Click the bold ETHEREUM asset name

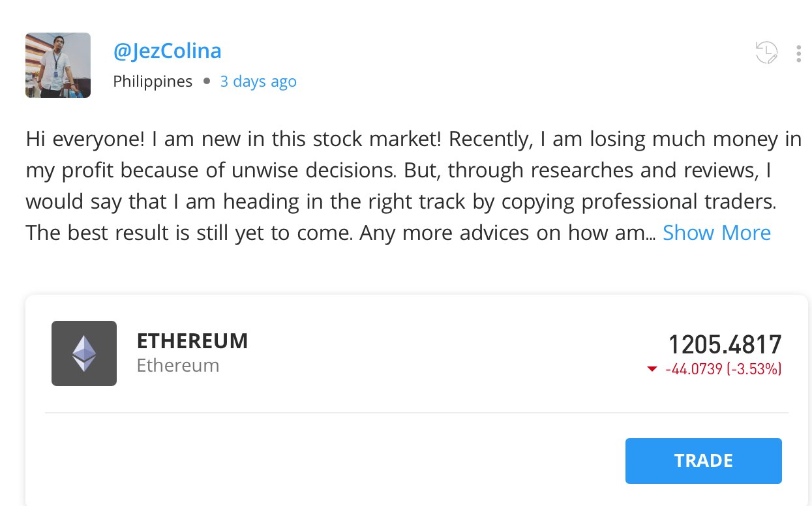point(192,341)
